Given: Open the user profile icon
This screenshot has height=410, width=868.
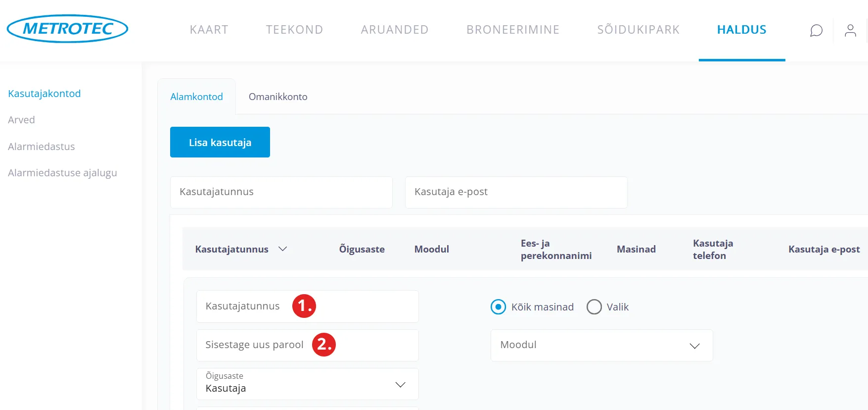Looking at the screenshot, I should [x=850, y=31].
